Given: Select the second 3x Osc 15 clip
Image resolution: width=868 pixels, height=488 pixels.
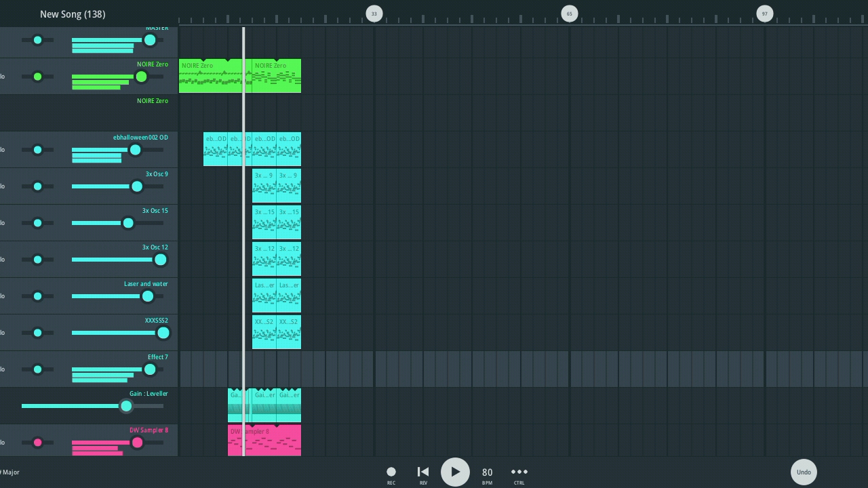Looking at the screenshot, I should 289,222.
